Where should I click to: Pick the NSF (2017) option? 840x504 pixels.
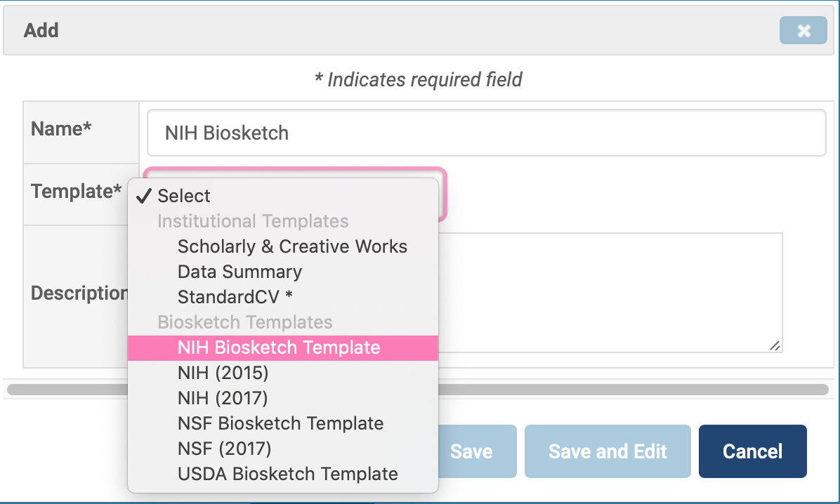(224, 448)
